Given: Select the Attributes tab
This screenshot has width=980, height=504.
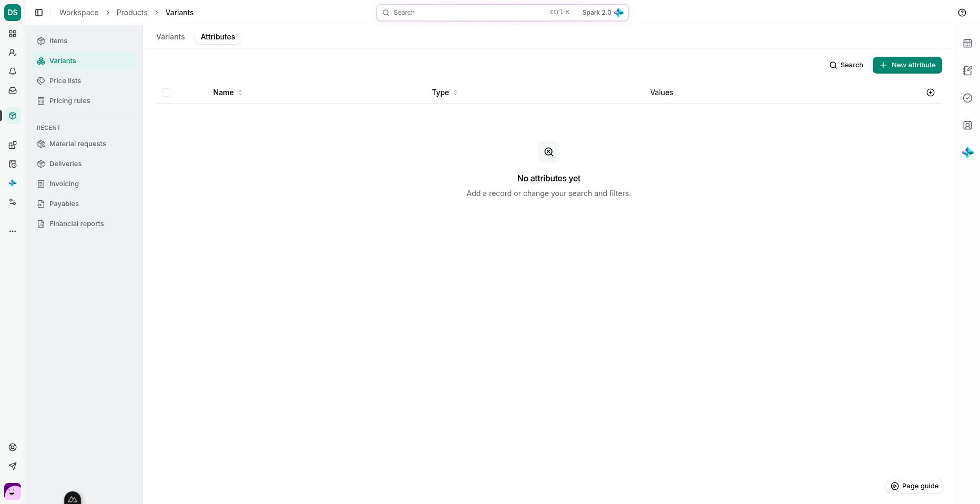Looking at the screenshot, I should pos(218,37).
